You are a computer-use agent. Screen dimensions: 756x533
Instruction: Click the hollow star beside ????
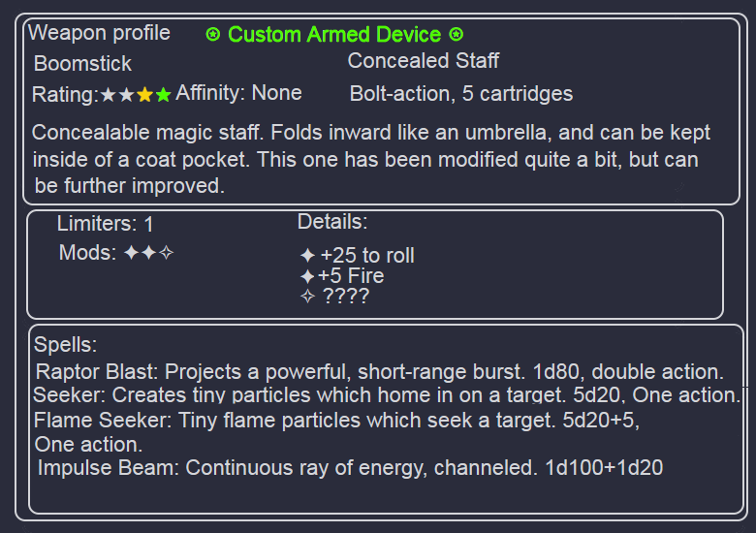tap(307, 296)
